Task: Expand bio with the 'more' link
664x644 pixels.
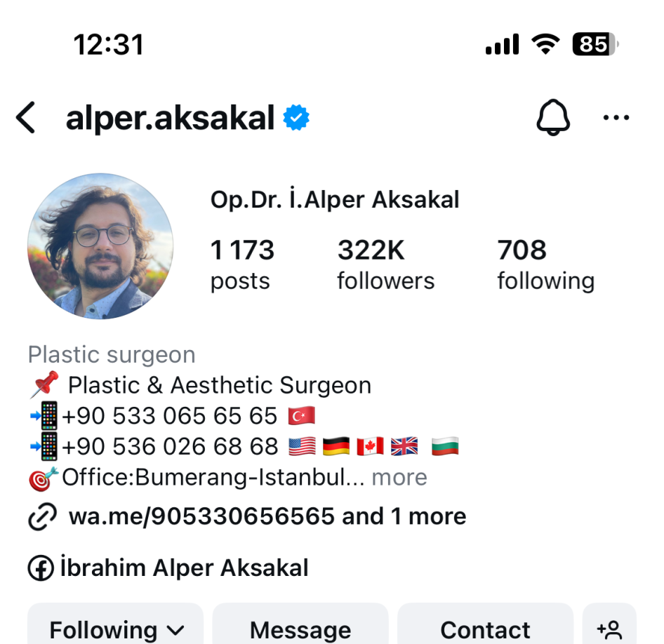Action: [399, 478]
